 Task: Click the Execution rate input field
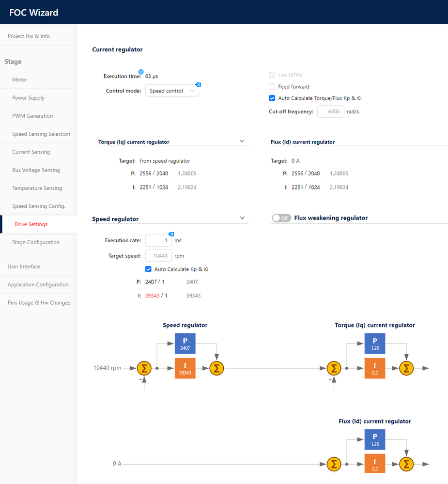[158, 240]
